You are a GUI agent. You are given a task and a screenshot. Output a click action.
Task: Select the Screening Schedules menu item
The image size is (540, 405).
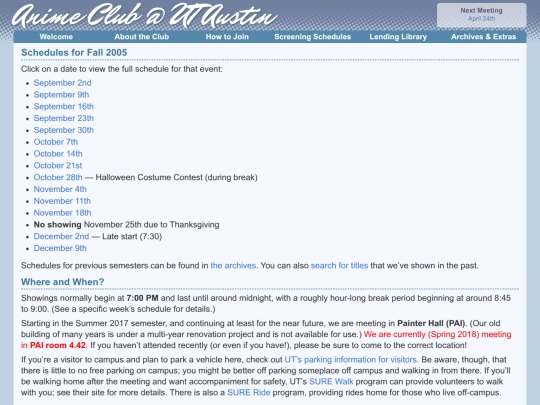click(x=312, y=37)
